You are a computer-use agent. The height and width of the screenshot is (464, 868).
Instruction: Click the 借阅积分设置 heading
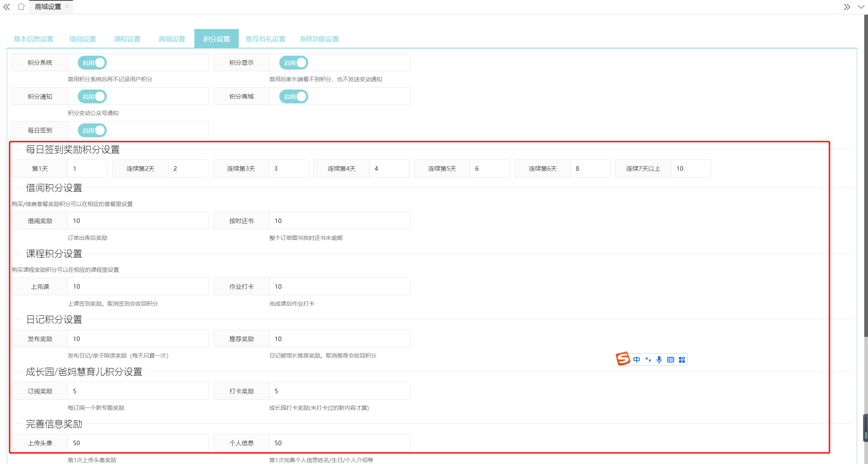click(54, 188)
